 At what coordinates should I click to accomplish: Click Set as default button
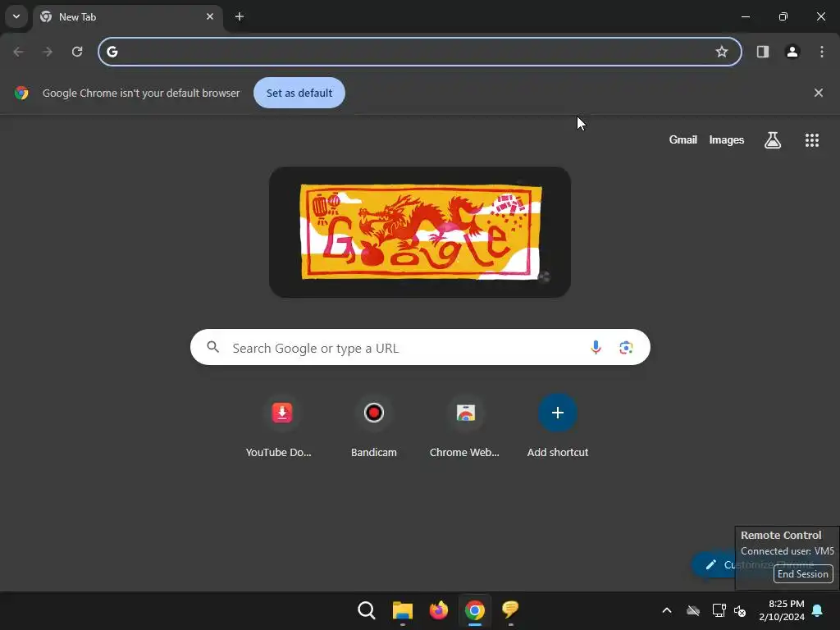pos(299,93)
